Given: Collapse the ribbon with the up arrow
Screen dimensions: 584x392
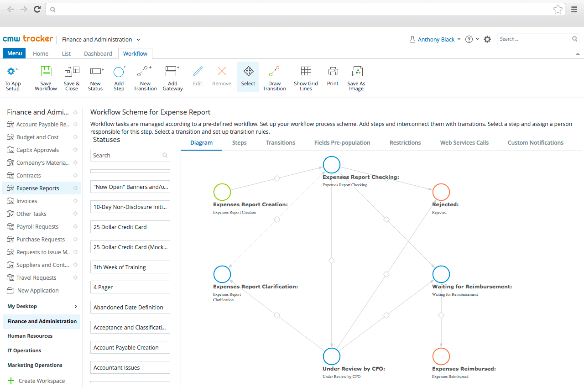Looking at the screenshot, I should (x=578, y=54).
